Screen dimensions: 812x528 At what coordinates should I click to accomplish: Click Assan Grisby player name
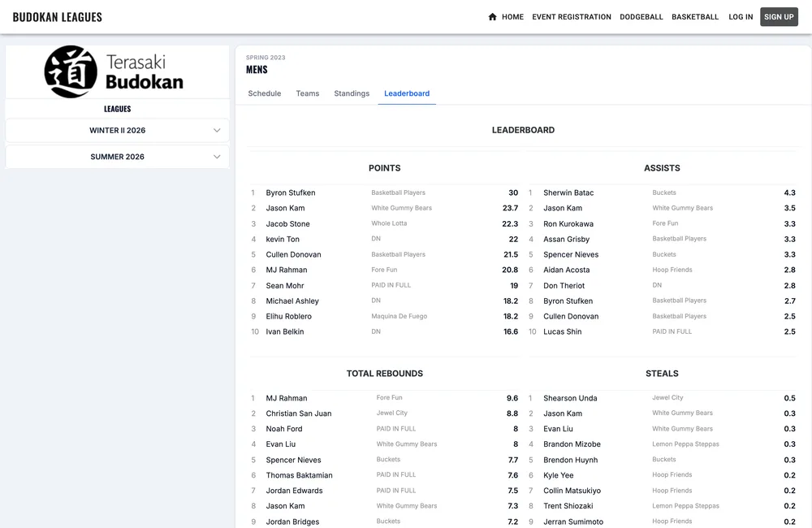(567, 240)
